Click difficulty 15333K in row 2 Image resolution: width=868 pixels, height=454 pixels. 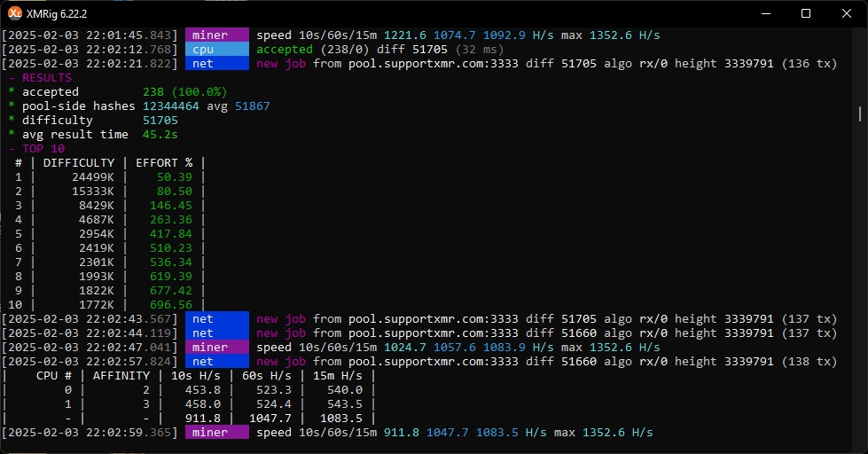93,191
